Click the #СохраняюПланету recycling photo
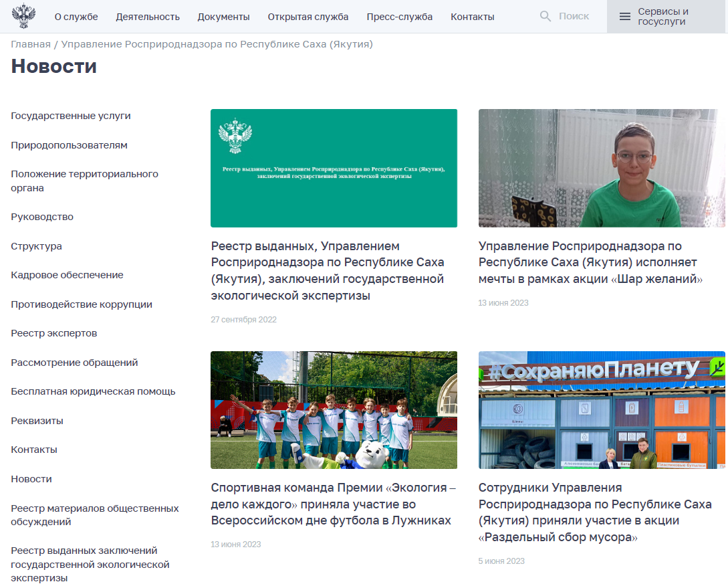 coord(601,409)
